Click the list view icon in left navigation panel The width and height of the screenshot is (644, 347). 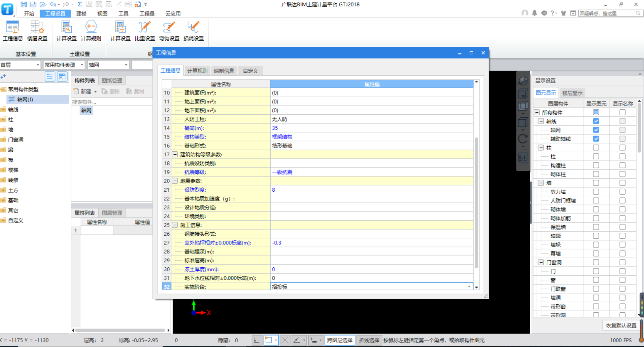pos(50,77)
